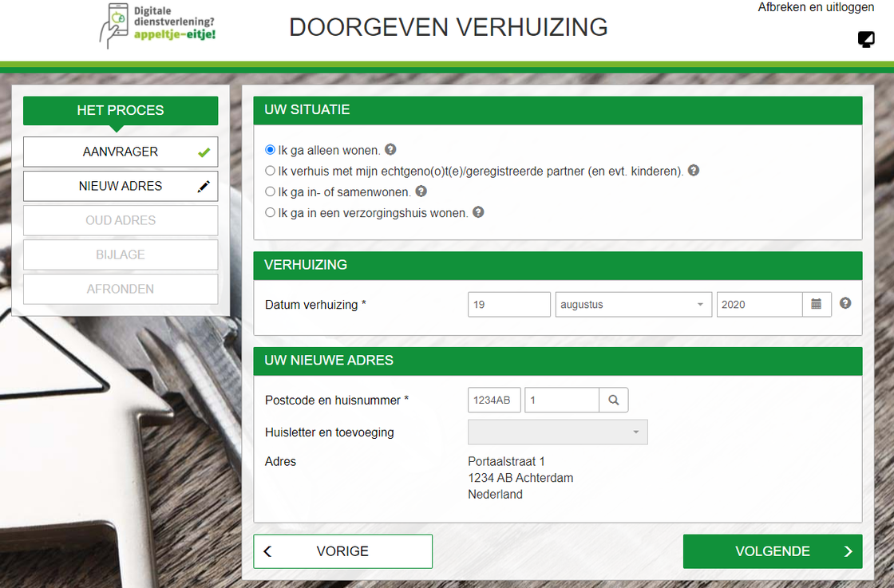Image resolution: width=894 pixels, height=588 pixels.
Task: Choose 'Ik ga in een verzorgingshuis wonen'
Action: pos(271,212)
